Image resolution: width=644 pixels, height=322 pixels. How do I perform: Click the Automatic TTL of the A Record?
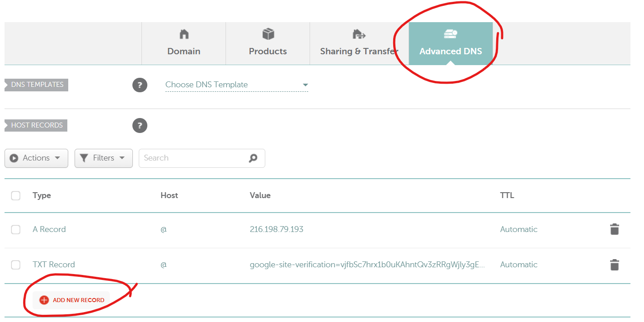(x=519, y=229)
